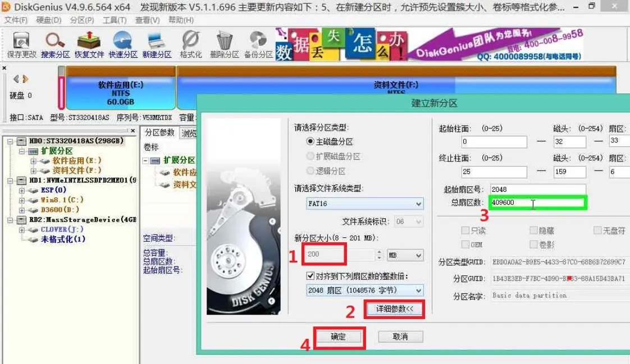Select the 主磁盘分区 radio button
The image size is (630, 364).
[311, 142]
